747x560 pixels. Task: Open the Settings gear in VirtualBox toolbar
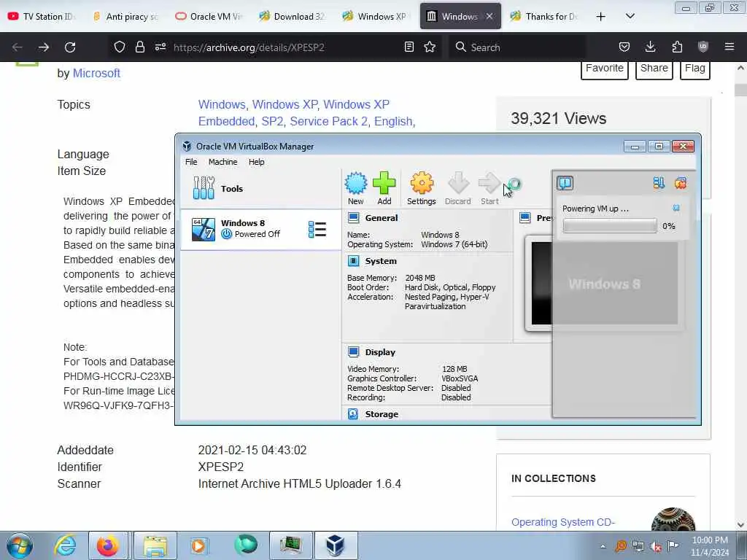click(x=422, y=189)
